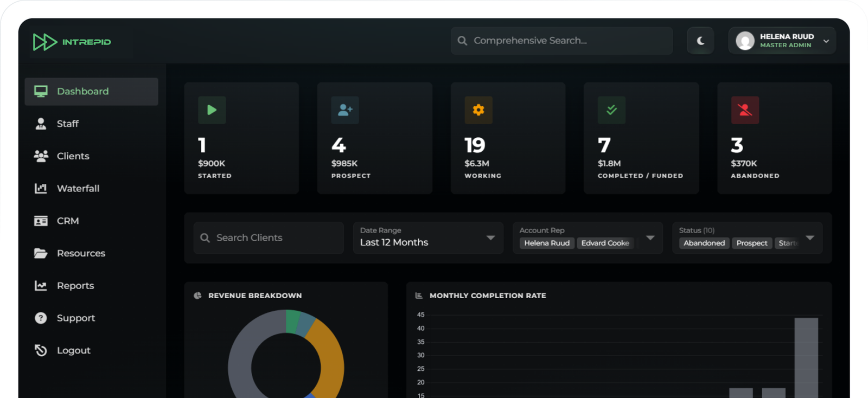
Task: Click Logout in the sidebar
Action: (73, 350)
